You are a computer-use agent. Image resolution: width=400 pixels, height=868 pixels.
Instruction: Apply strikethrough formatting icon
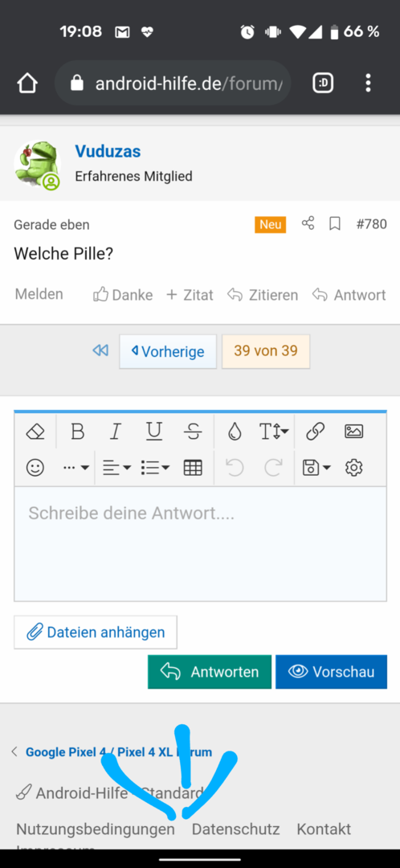[x=193, y=432]
